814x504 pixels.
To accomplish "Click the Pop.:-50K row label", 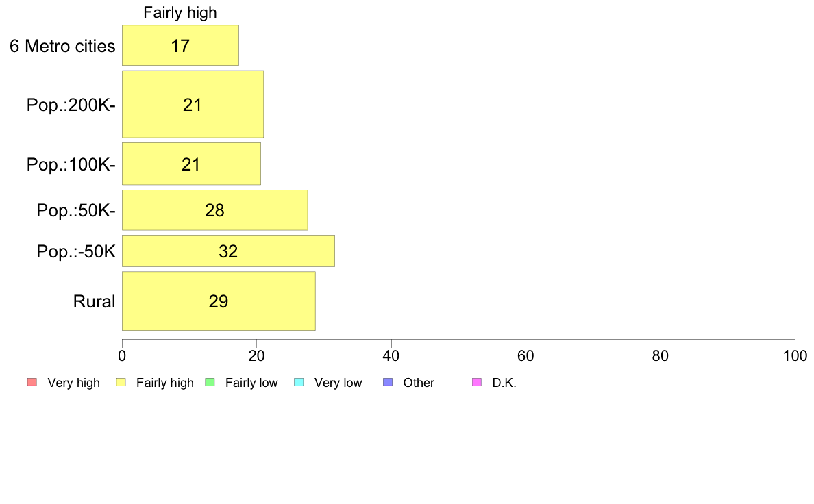I will [x=76, y=252].
